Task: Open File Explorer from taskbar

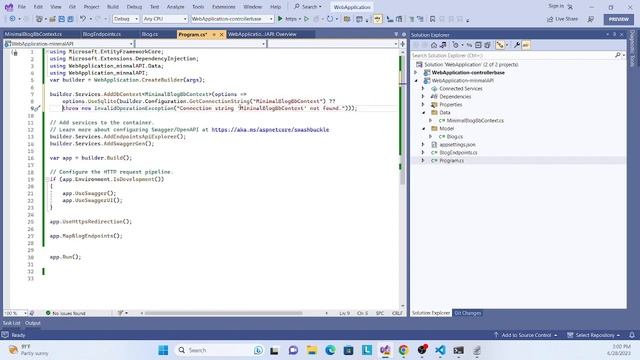Action: coord(312,350)
